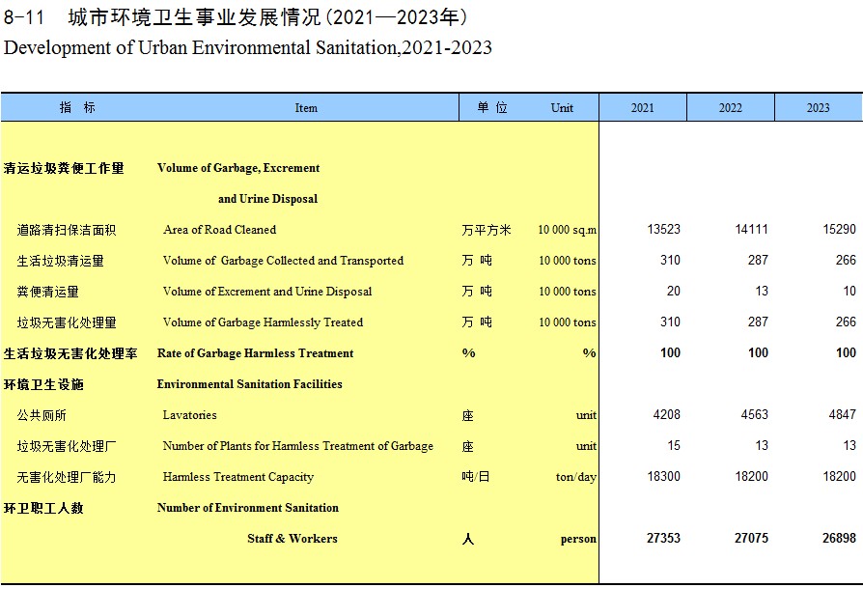Click the Chinese label '无害化处理厂能力'

(66, 477)
